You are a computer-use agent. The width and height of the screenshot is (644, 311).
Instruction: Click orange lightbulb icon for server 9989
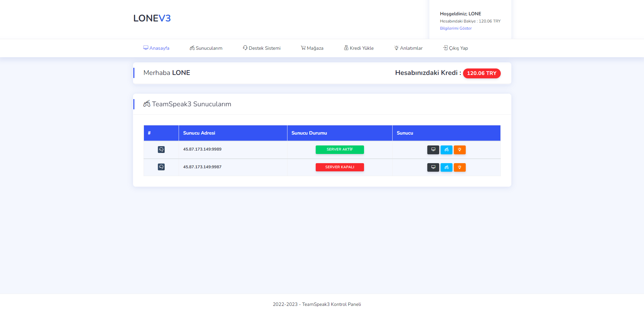click(460, 150)
